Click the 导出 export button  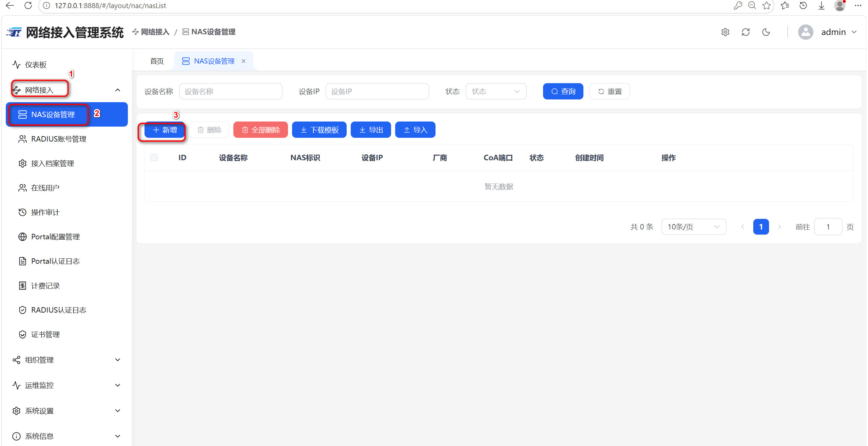click(371, 130)
